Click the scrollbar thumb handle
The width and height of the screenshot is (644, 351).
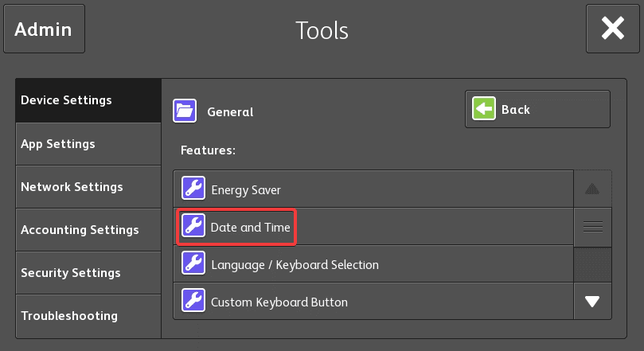(592, 227)
